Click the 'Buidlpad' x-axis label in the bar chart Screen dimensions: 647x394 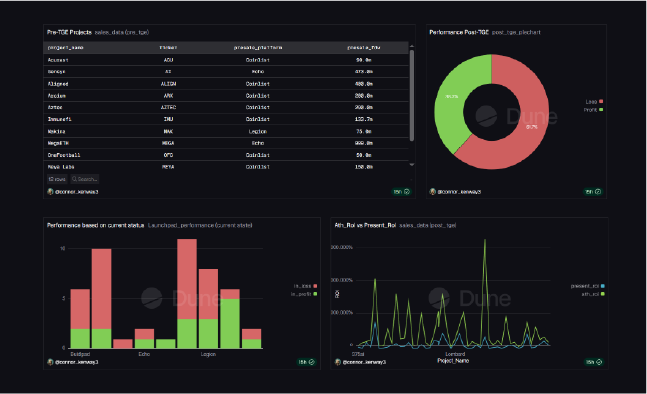(x=80, y=354)
